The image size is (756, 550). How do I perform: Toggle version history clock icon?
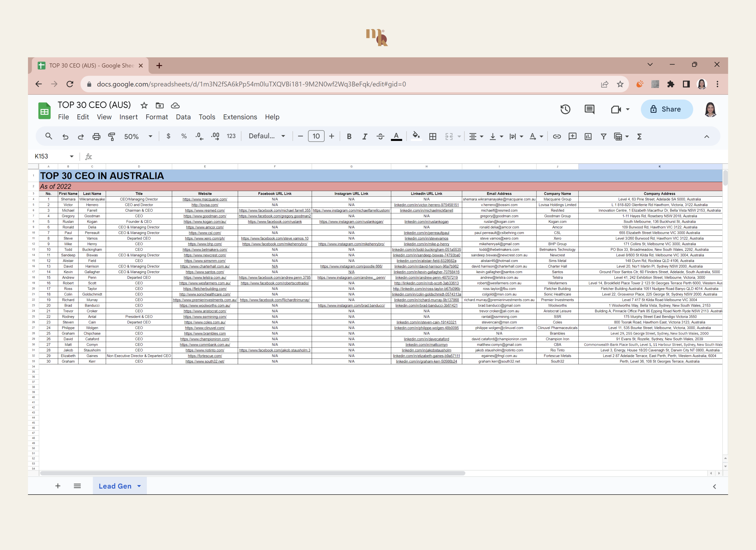(x=565, y=109)
